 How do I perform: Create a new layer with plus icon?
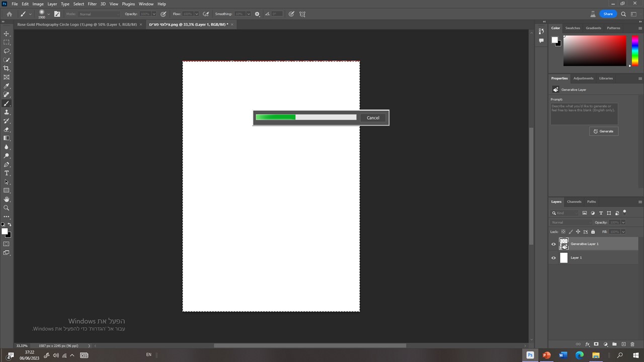pyautogui.click(x=623, y=344)
